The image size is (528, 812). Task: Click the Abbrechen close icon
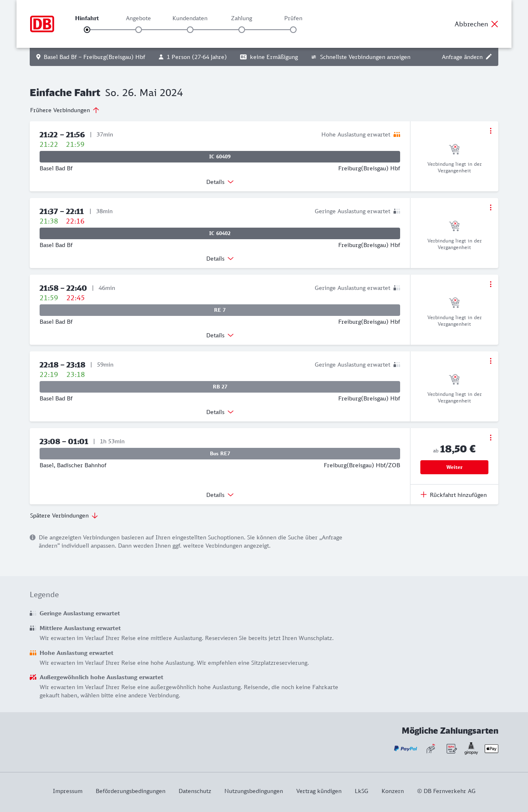pos(495,24)
